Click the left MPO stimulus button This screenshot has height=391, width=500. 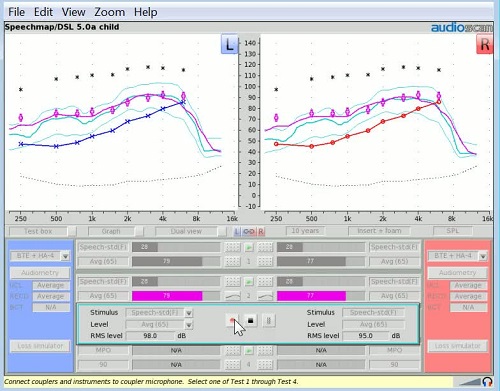tap(103, 350)
